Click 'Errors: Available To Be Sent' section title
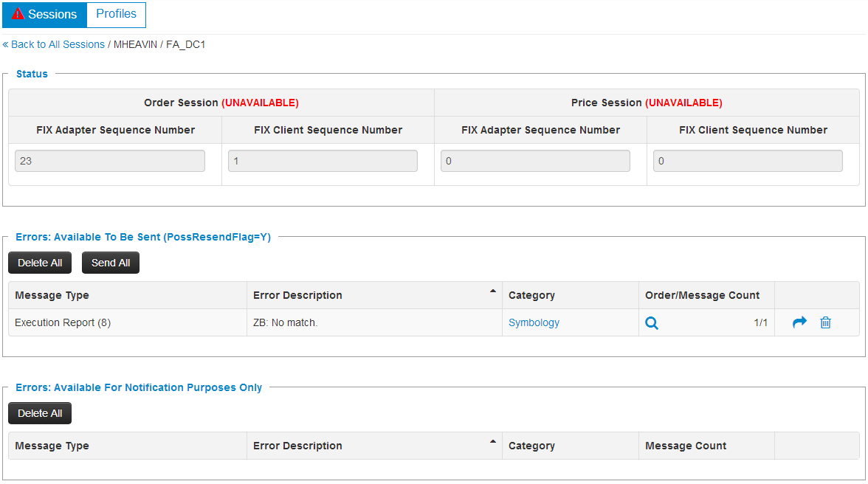 pos(143,238)
